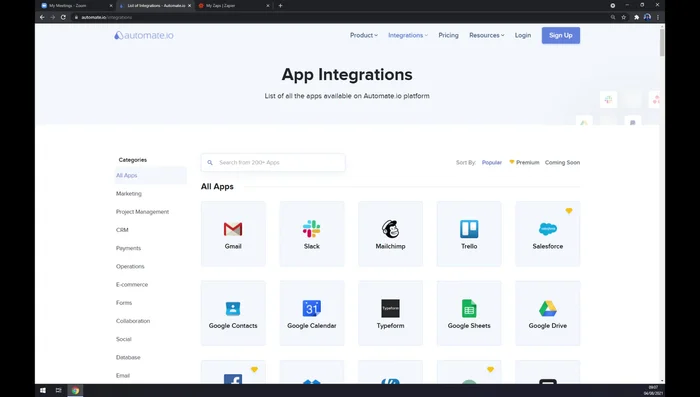Bookmark this page with star icon
The image size is (700, 397).
(x=624, y=17)
